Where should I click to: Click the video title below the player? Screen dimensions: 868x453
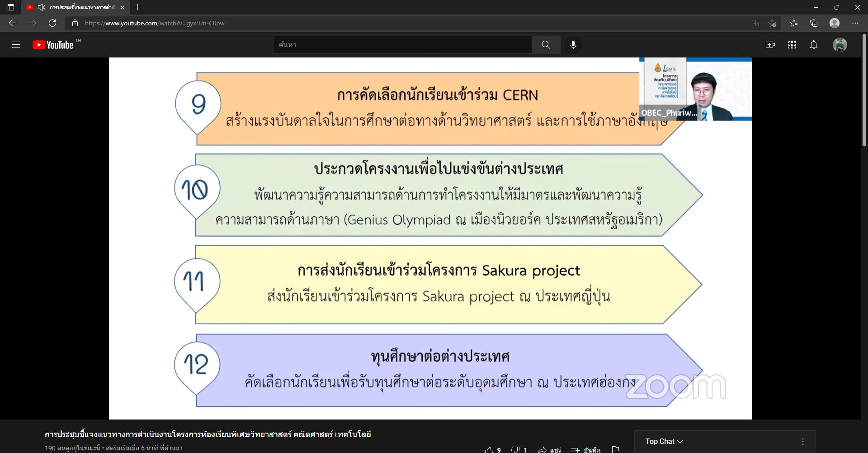click(208, 434)
